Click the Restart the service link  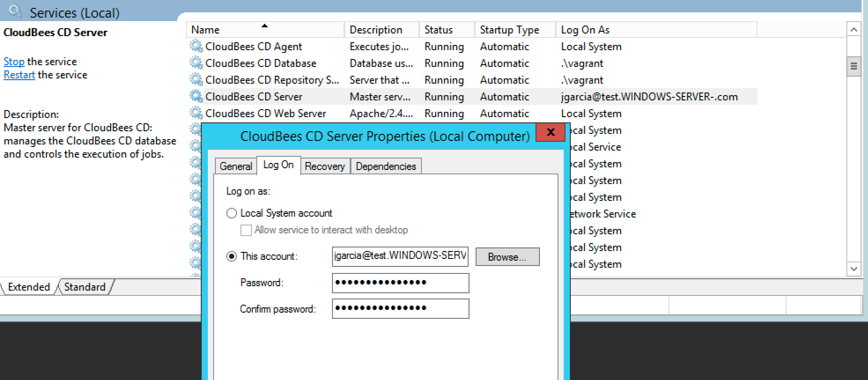19,75
